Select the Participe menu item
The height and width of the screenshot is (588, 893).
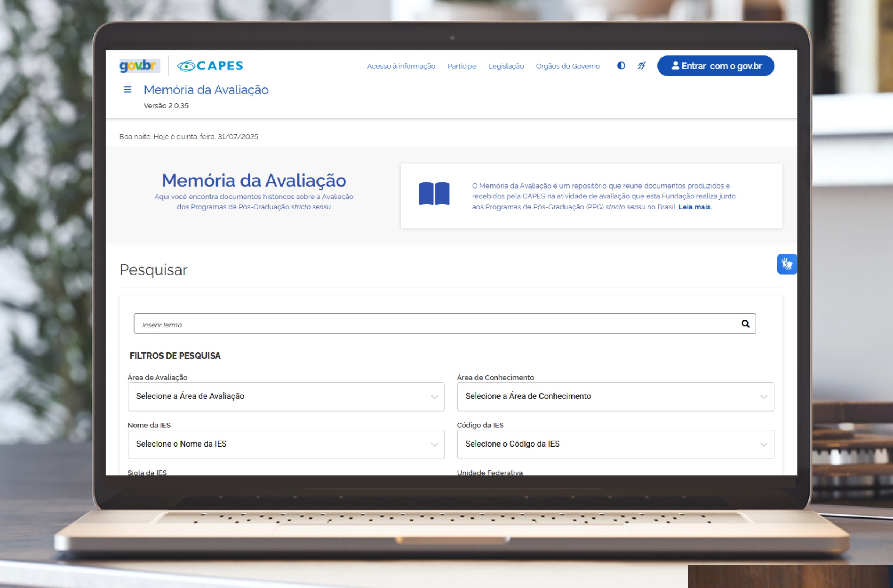pyautogui.click(x=462, y=66)
